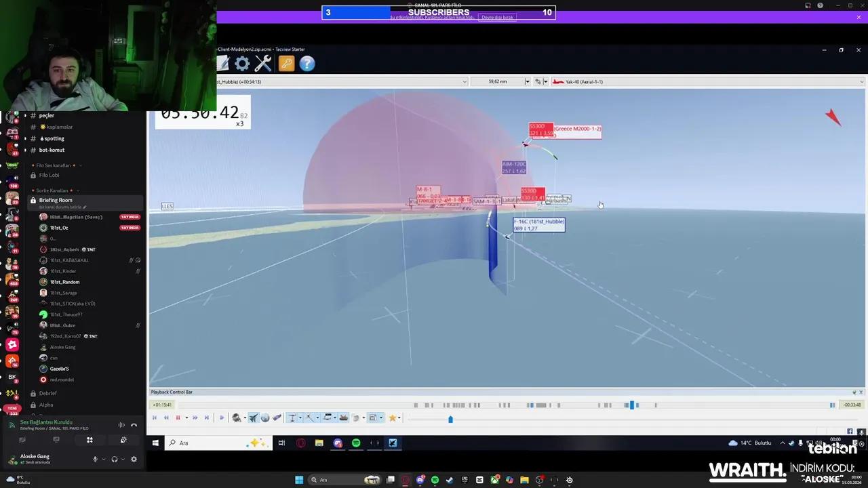Screen dimensions: 868x488
Task: Join the Filo Lobi voice channel
Action: (x=49, y=176)
